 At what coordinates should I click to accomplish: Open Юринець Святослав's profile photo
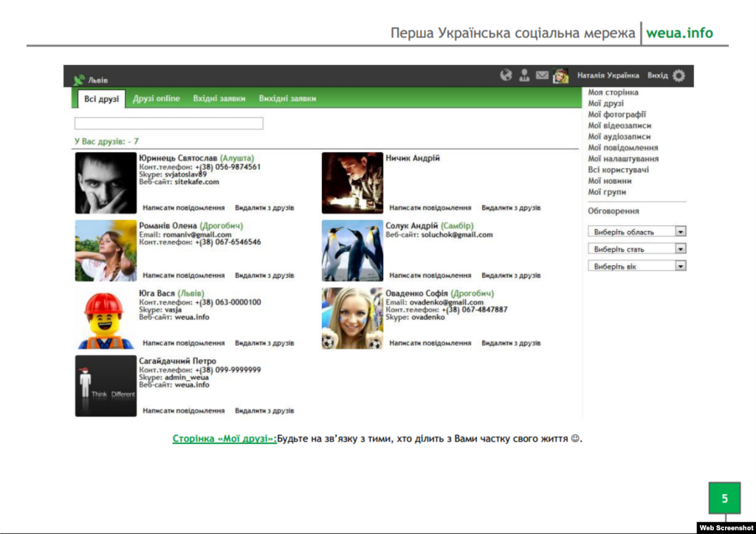(106, 183)
